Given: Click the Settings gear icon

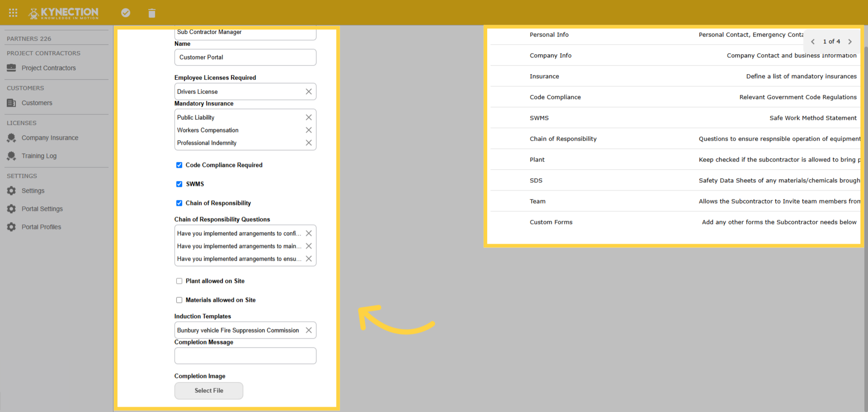Looking at the screenshot, I should click(12, 190).
